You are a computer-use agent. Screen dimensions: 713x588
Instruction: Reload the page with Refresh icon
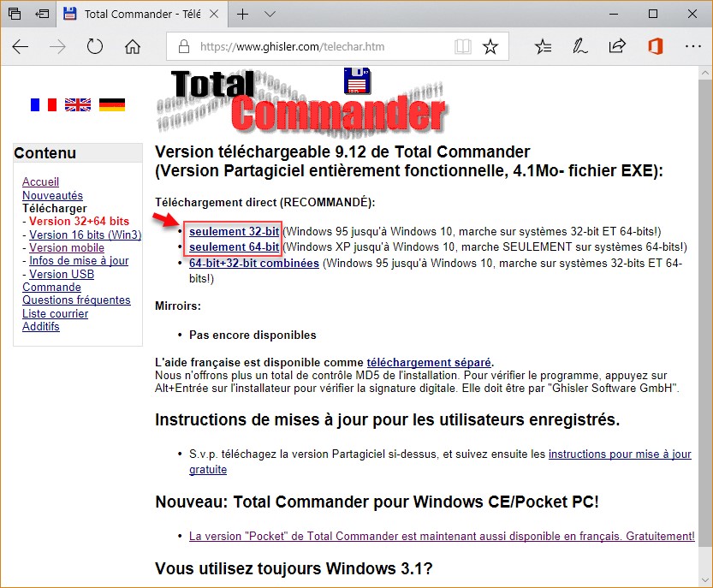tap(94, 46)
